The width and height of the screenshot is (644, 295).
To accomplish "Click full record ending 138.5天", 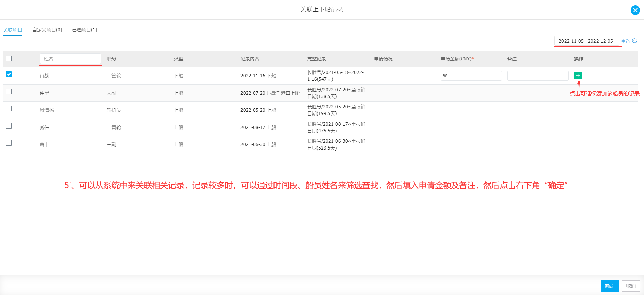I will coord(336,93).
